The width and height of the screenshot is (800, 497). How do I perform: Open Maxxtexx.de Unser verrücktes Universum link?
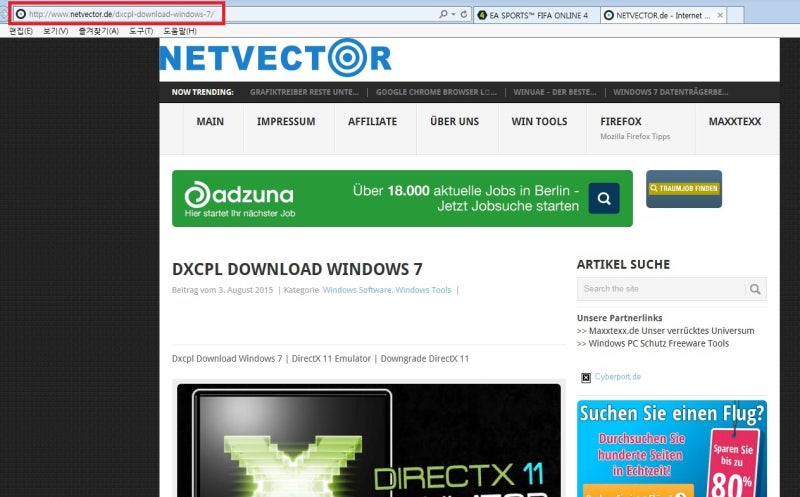[671, 331]
